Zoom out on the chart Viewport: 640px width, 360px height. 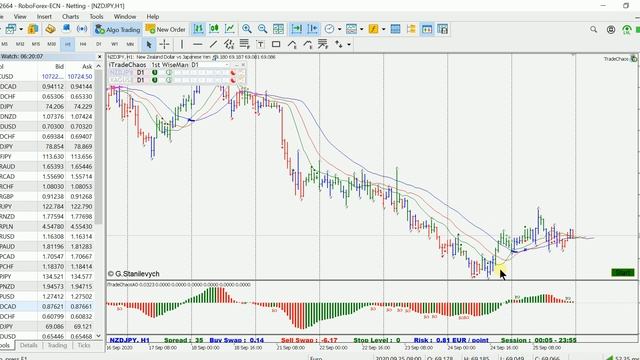click(x=262, y=29)
